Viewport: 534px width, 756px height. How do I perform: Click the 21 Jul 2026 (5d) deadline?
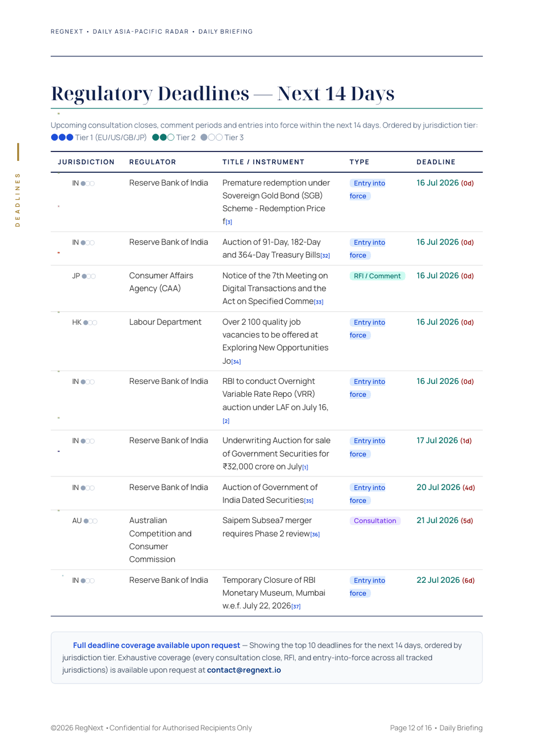point(445,521)
